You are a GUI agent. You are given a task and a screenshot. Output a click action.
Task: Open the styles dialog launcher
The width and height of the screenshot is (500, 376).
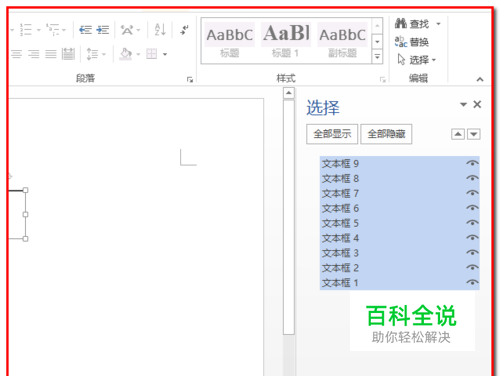[383, 79]
